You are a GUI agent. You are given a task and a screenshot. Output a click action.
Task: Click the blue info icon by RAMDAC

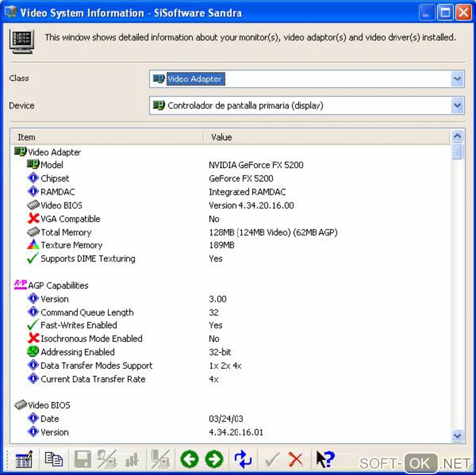(x=33, y=191)
